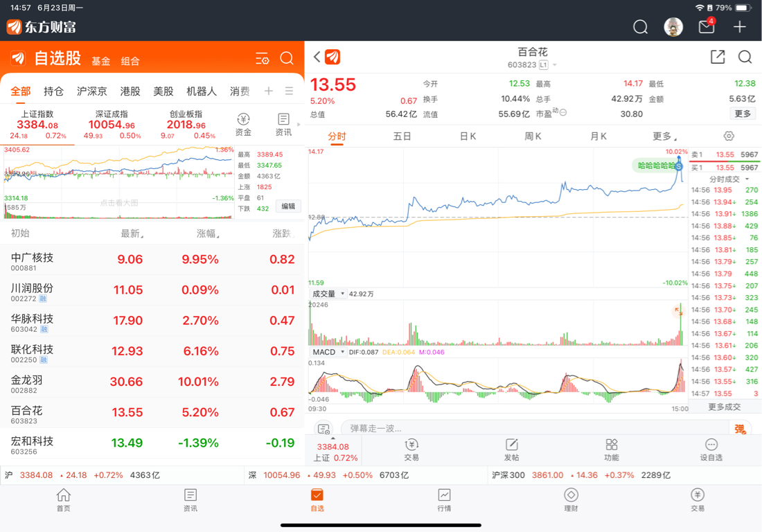Screen dimensions: 762x532
Task: Open the 金龙羽 stock row
Action: tap(152, 382)
